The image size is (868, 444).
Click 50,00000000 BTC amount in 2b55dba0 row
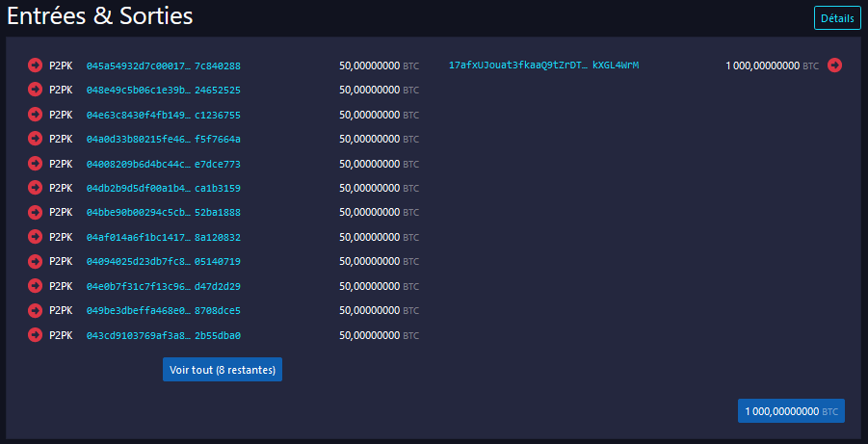click(380, 335)
